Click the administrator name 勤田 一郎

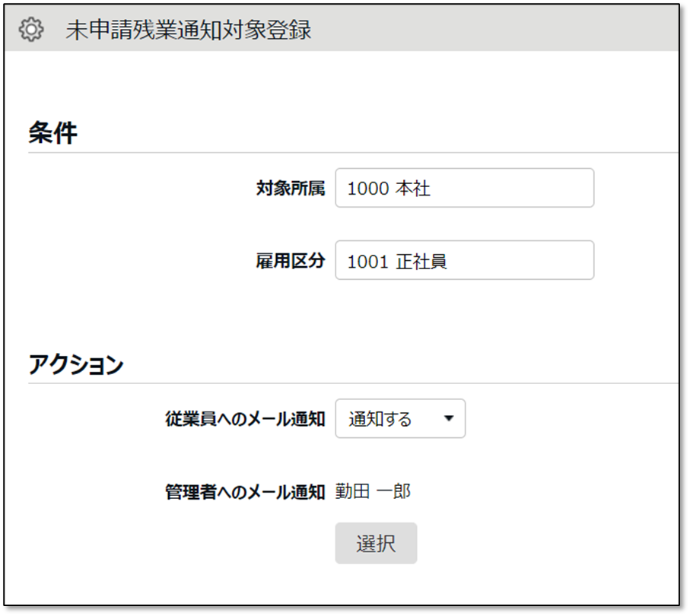(373, 492)
